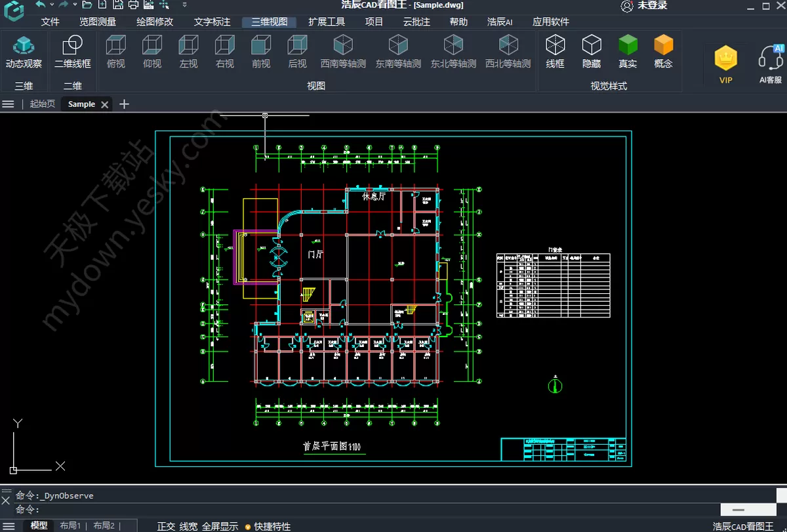
Task: Click the 休息厅 label in the drawing
Action: tap(373, 196)
